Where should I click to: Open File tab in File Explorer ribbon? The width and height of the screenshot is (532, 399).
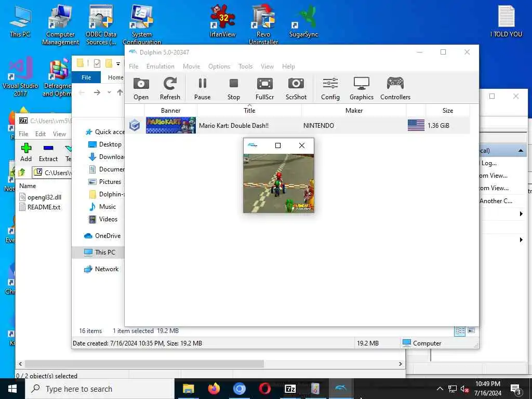point(86,77)
